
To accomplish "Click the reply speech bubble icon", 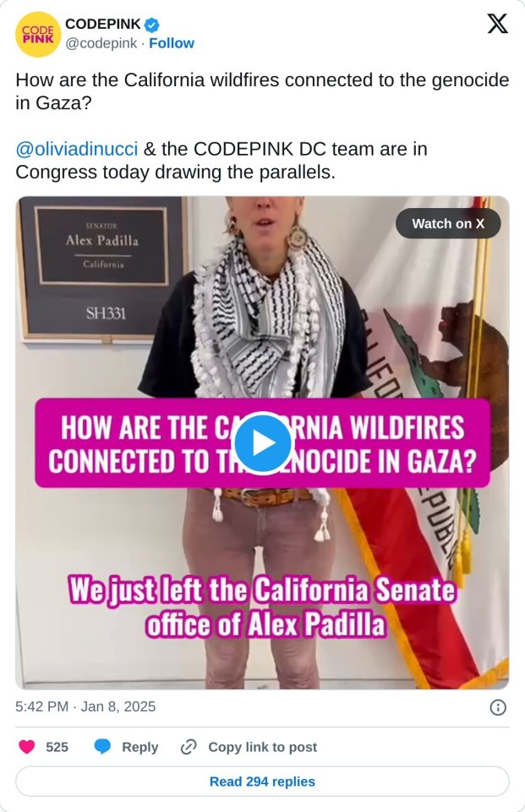I will (x=102, y=747).
